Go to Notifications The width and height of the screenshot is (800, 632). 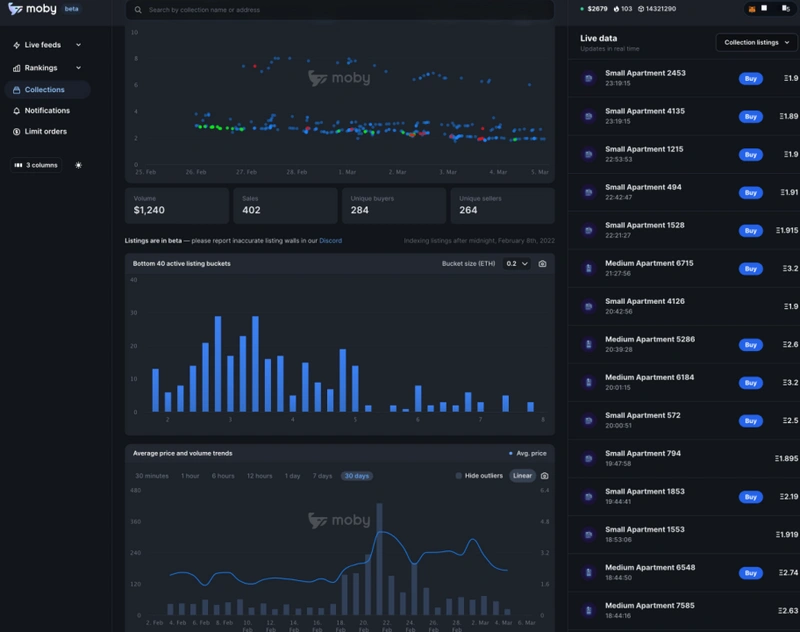point(41,111)
